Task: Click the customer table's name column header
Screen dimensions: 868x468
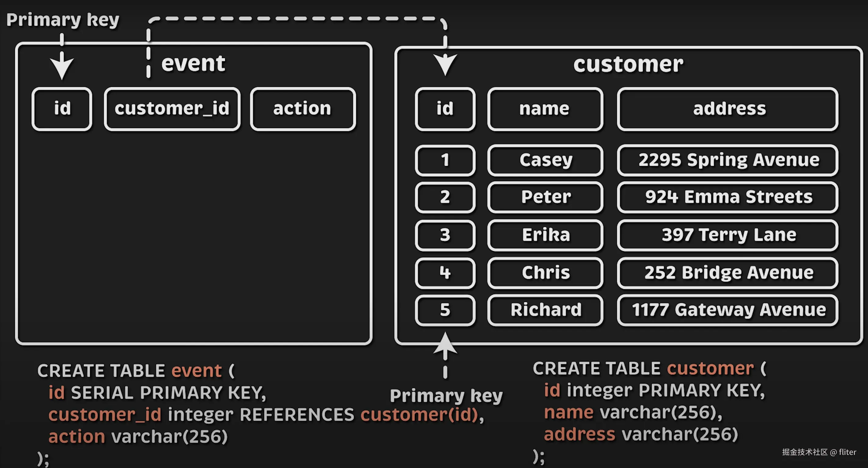Action: 545,109
